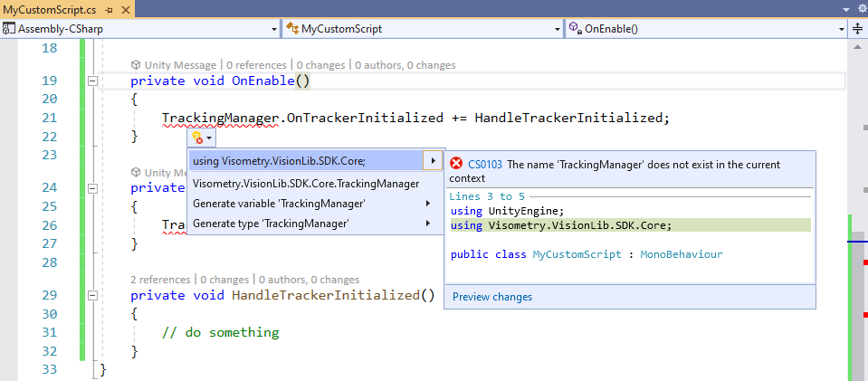Select 'using Visometry.VisionLib.SDK.Core;' fix

279,161
